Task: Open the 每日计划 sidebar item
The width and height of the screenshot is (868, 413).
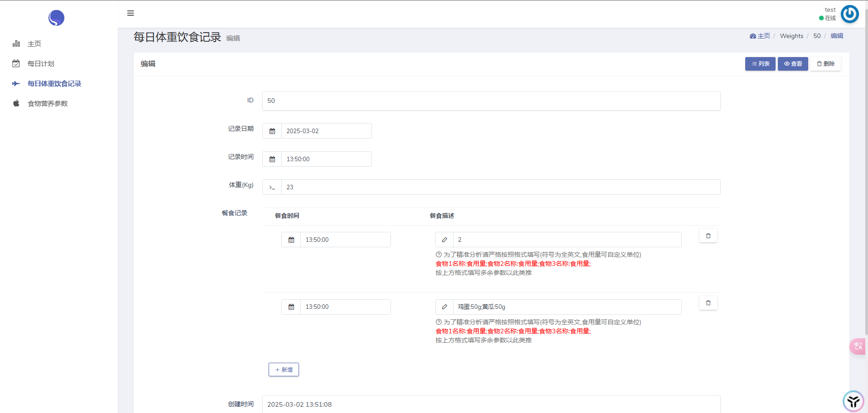Action: pyautogui.click(x=41, y=64)
